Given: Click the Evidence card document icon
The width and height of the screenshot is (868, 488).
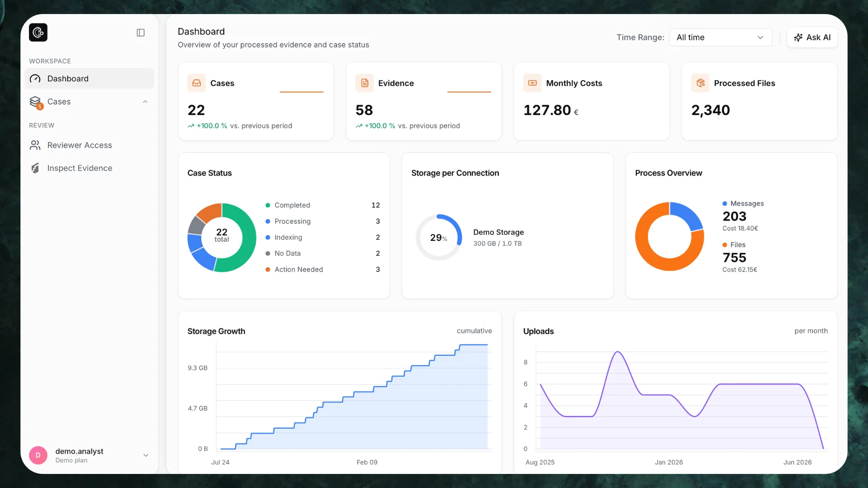Looking at the screenshot, I should [364, 83].
